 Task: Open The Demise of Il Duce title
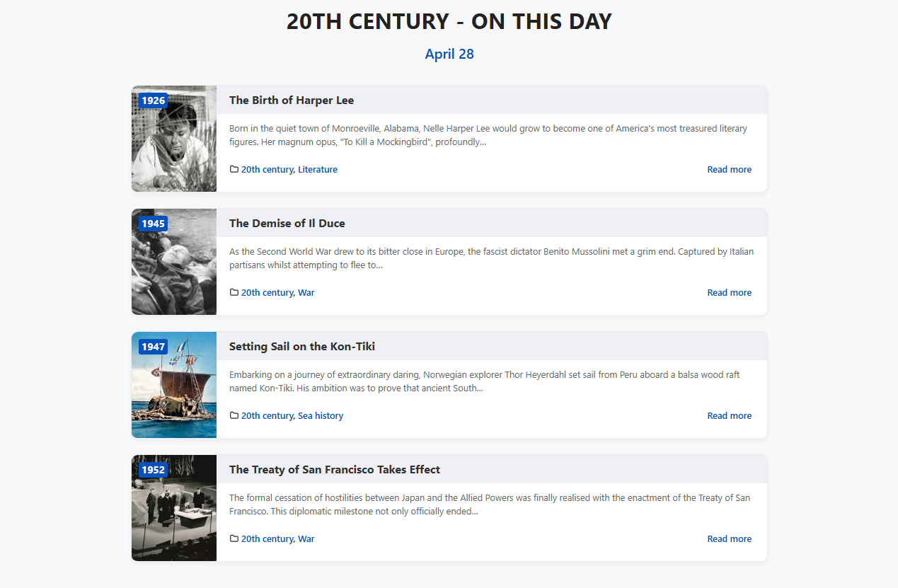[x=287, y=223]
